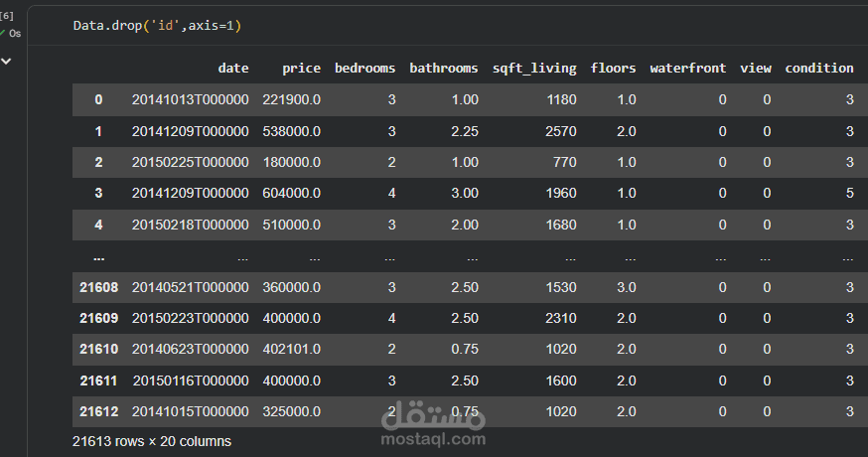Click floors value 3.0
Viewport: 868px width, 457px height.
[626, 287]
